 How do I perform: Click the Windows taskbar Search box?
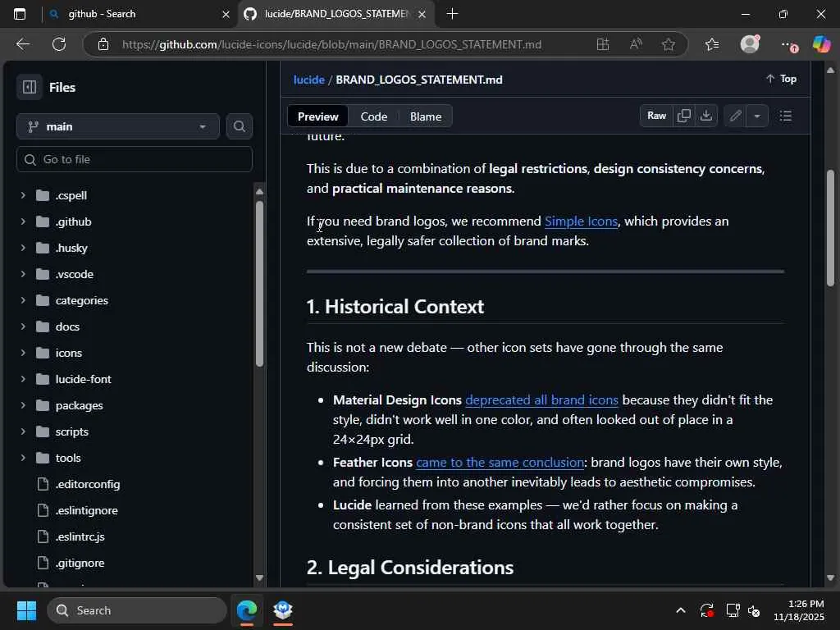(137, 610)
